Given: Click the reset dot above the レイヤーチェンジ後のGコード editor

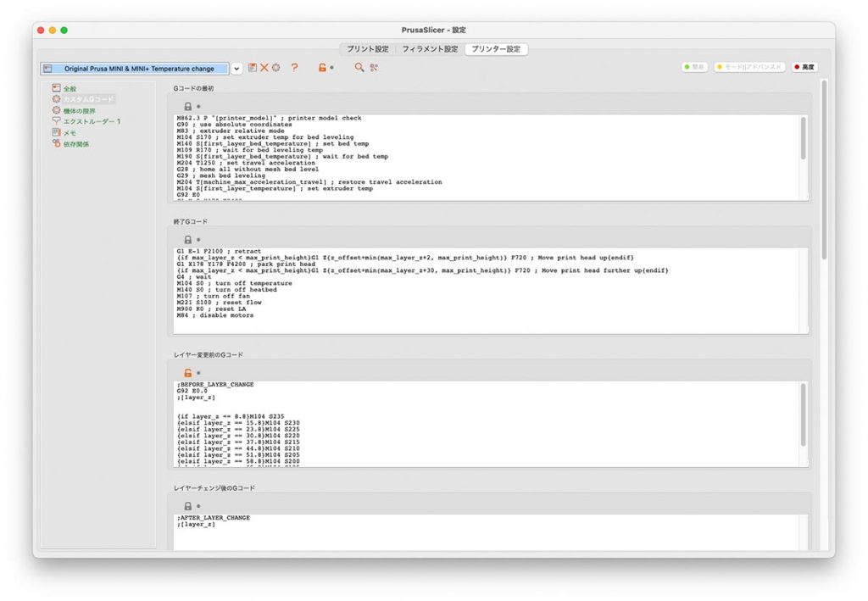Looking at the screenshot, I should 198,506.
